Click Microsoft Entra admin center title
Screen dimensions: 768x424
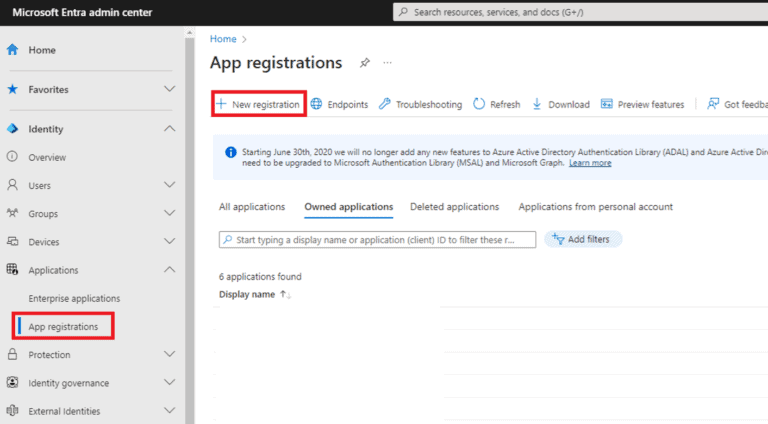pyautogui.click(x=82, y=12)
